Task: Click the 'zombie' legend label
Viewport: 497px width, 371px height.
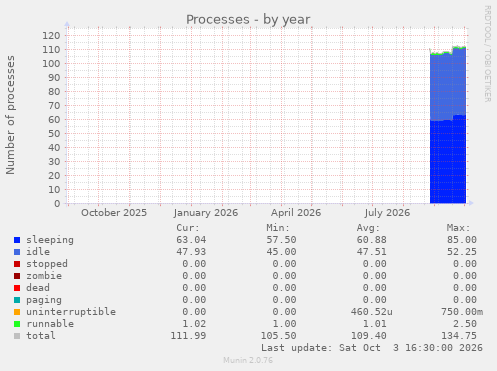Action: 44,276
